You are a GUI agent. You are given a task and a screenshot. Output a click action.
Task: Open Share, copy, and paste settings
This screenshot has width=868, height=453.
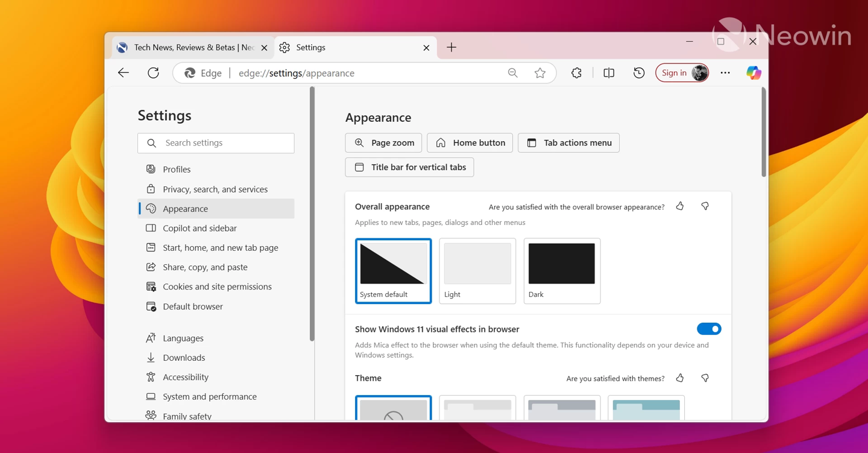pos(216,267)
